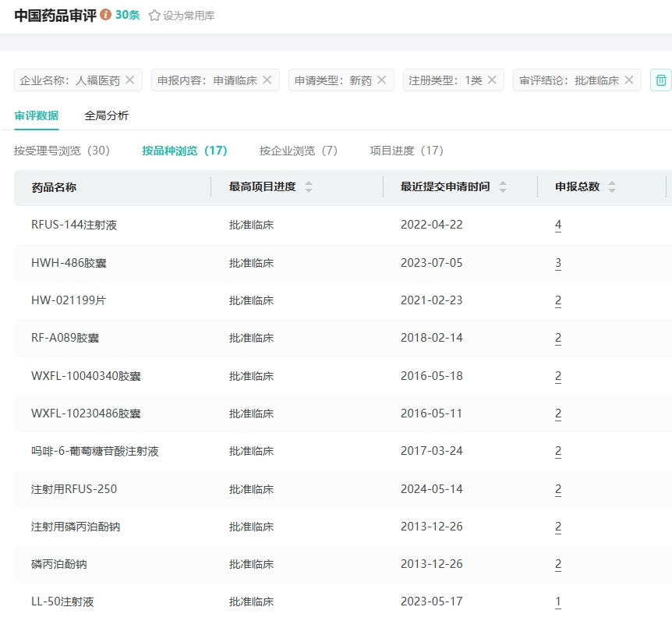Sort by 申报总数 column arrows

click(x=612, y=187)
